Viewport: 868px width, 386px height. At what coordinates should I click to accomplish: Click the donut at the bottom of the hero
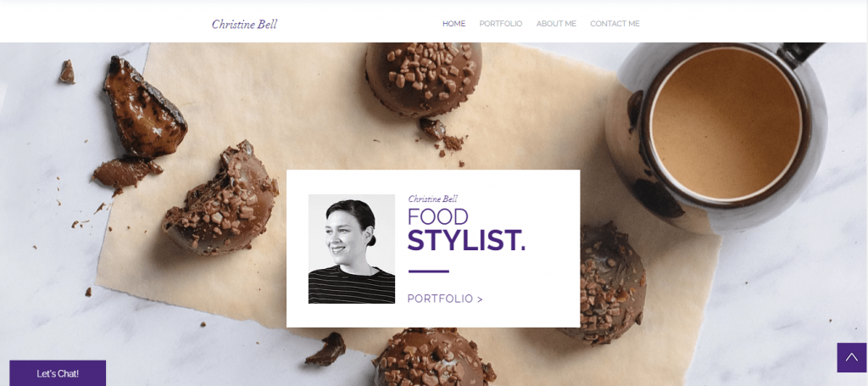point(433,358)
